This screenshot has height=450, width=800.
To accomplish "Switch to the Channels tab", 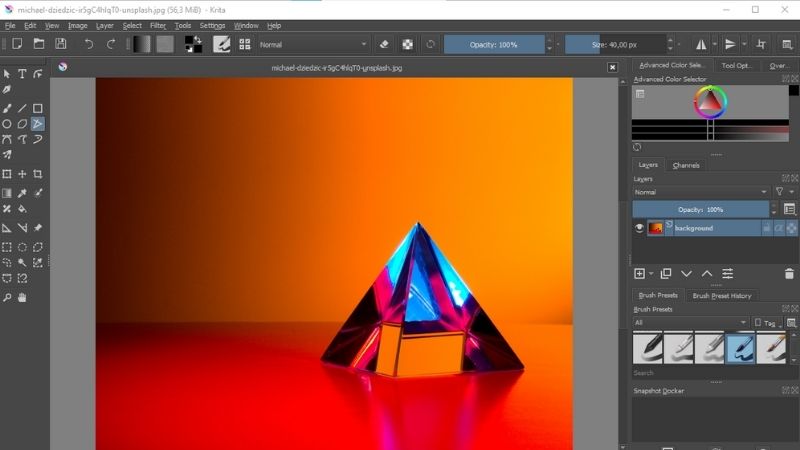I will click(x=686, y=165).
